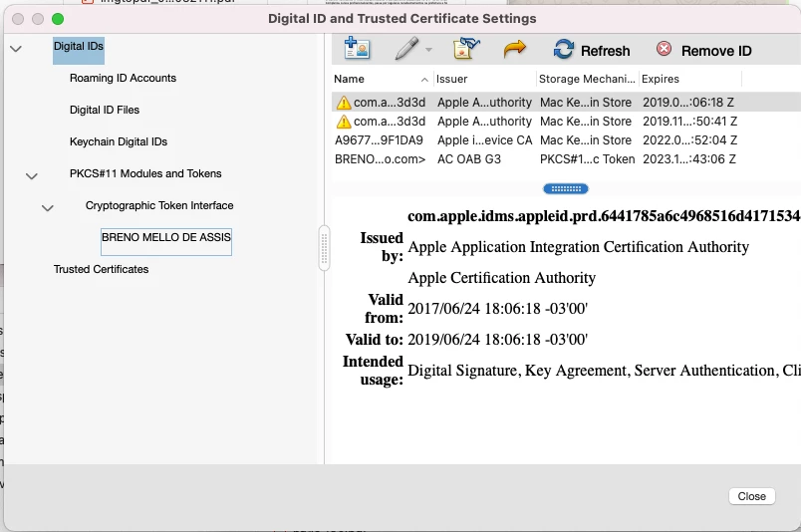Select Roaming ID Accounts

(x=124, y=78)
